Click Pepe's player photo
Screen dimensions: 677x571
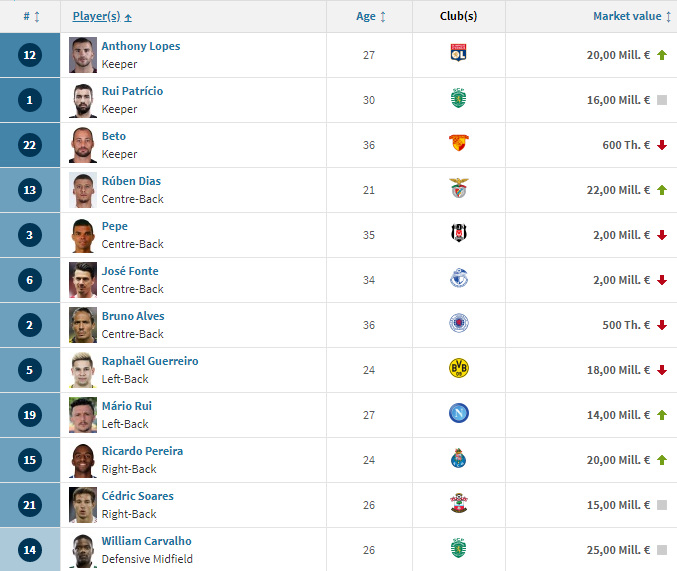click(83, 235)
